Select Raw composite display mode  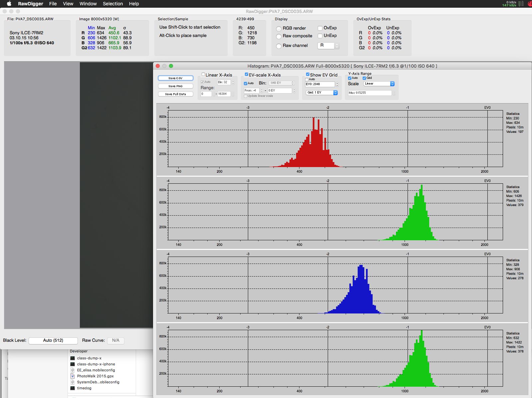(x=279, y=36)
